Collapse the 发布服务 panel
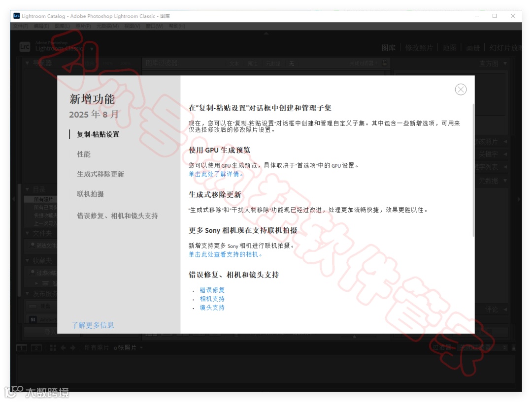Screen dimensions: 532x402 pyautogui.click(x=27, y=294)
